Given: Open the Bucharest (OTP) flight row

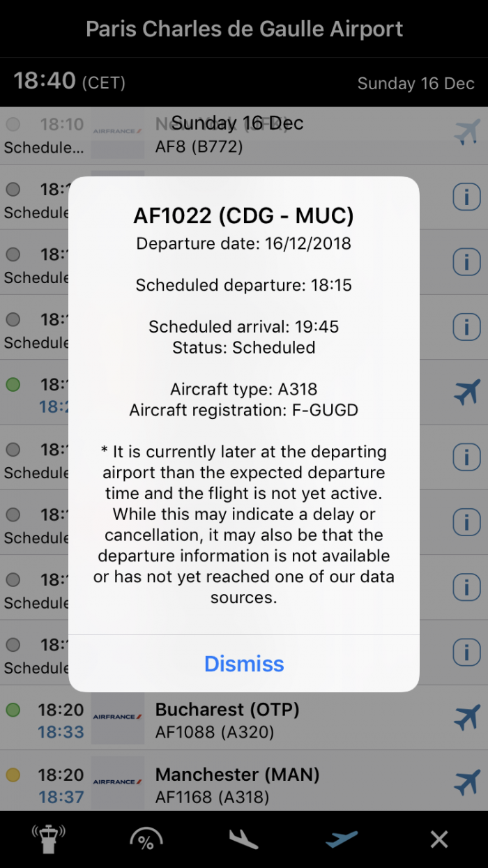Looking at the screenshot, I should (279, 719).
